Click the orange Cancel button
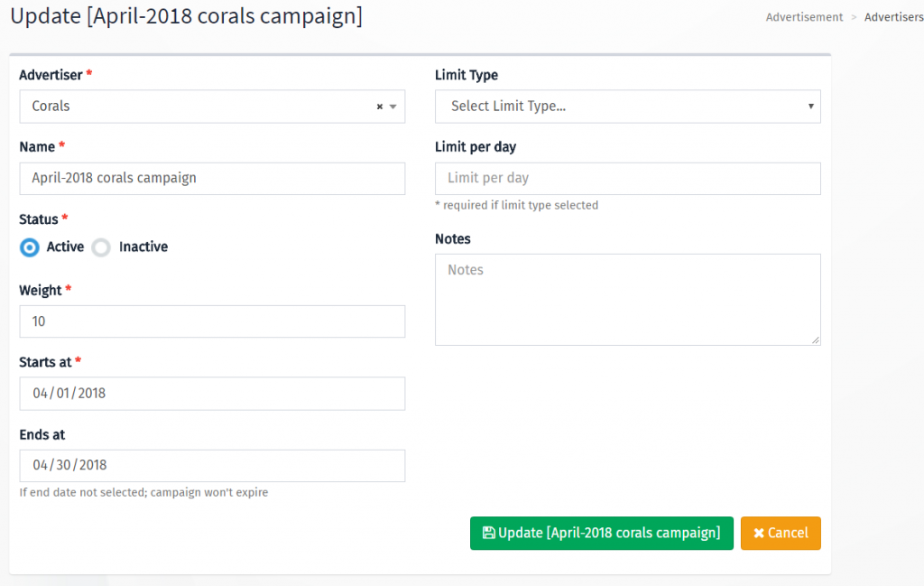The height and width of the screenshot is (586, 924). pyautogui.click(x=781, y=533)
